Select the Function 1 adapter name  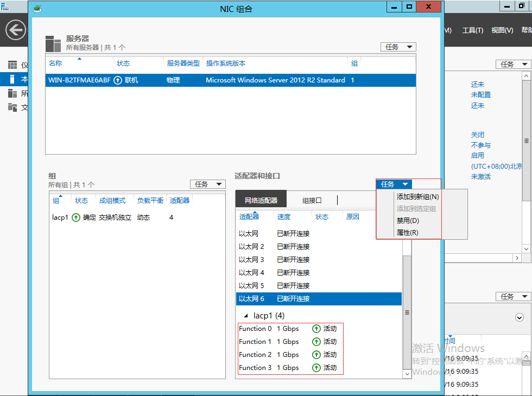(x=255, y=341)
